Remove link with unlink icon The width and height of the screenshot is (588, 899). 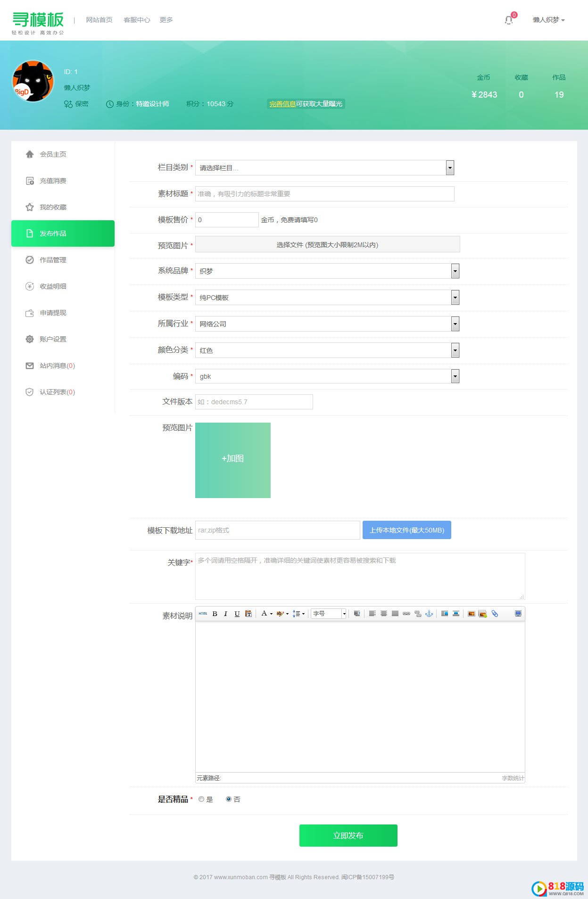[x=418, y=614]
